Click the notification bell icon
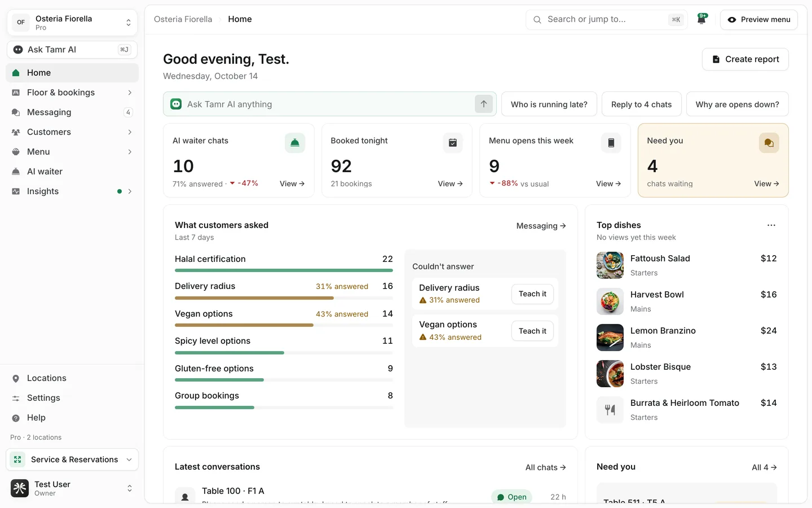The image size is (812, 508). pyautogui.click(x=701, y=19)
